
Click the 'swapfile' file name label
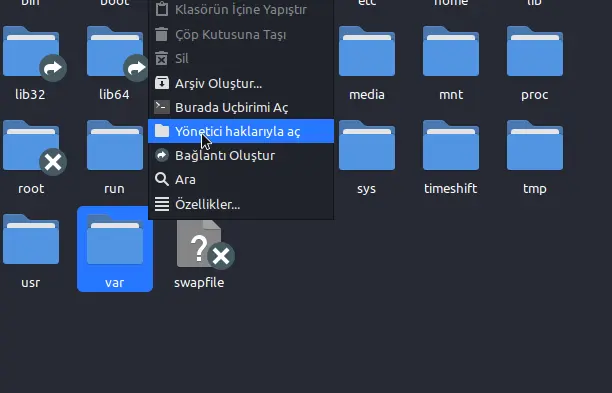click(x=199, y=283)
